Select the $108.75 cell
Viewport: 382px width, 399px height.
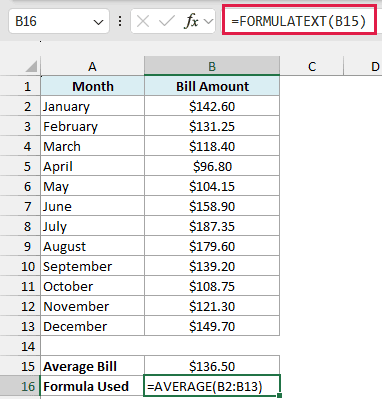212,286
